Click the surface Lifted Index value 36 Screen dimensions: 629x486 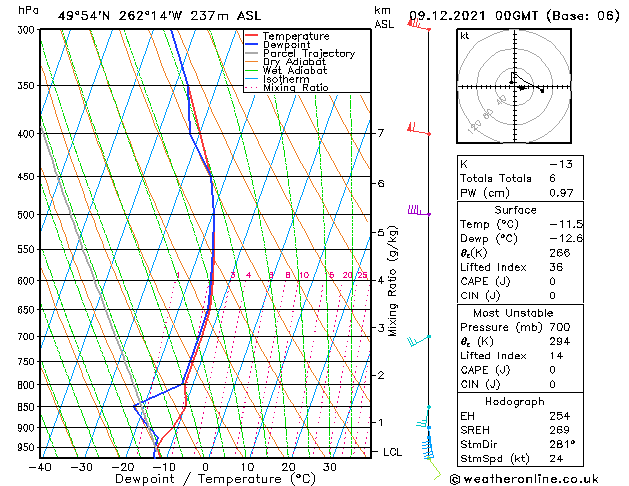pyautogui.click(x=556, y=267)
